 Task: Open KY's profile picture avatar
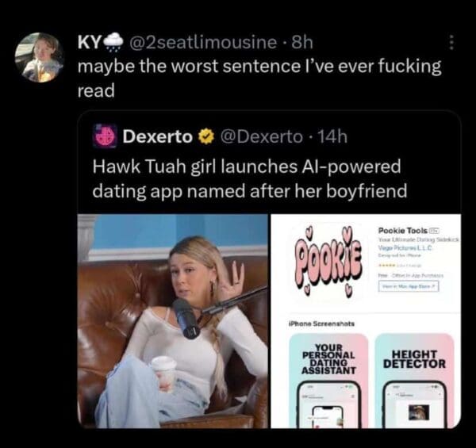click(x=40, y=58)
